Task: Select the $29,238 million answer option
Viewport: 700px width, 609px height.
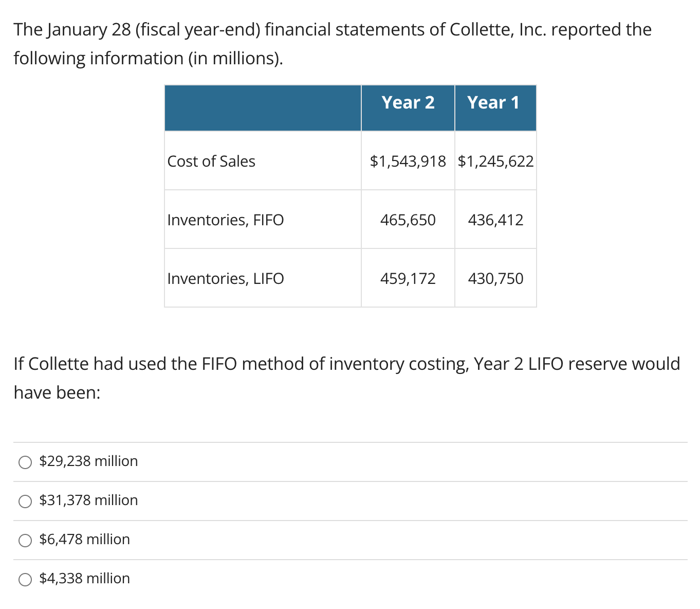Action: (24, 462)
